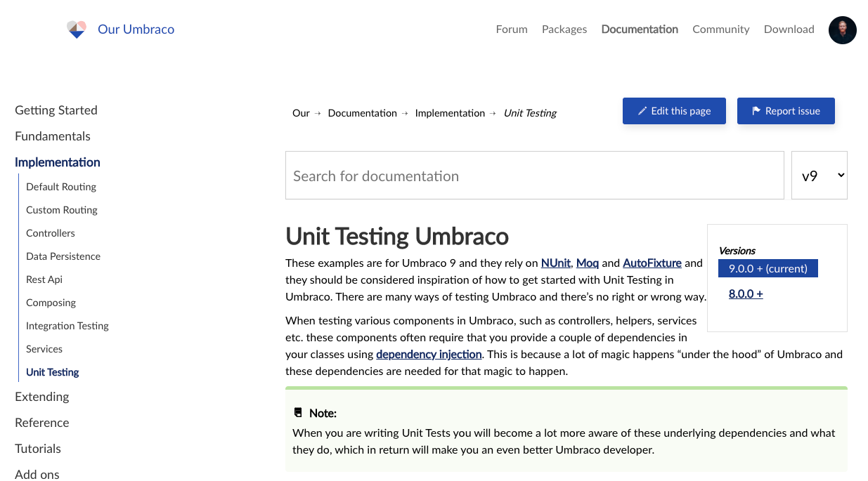Go to the Download page
This screenshot has height=481, width=868.
[789, 29]
